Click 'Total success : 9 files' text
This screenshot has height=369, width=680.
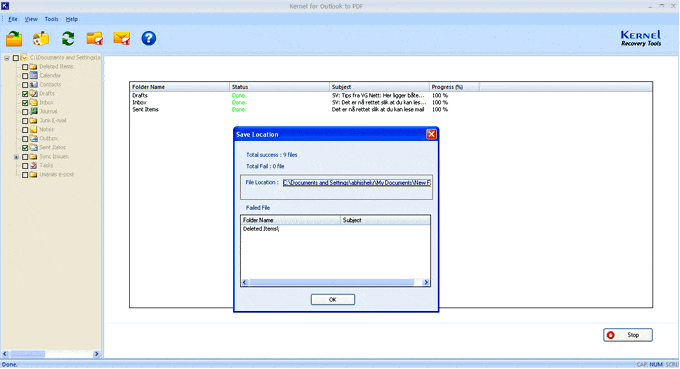pyautogui.click(x=271, y=155)
